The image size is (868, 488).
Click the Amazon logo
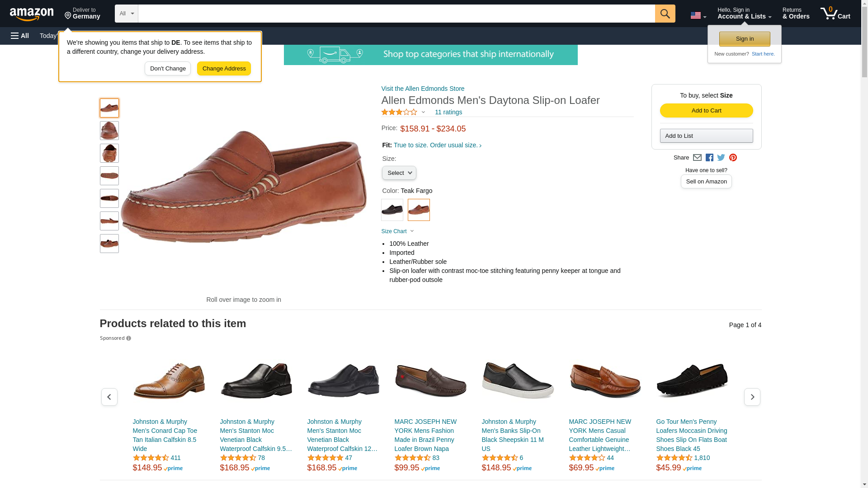[32, 14]
